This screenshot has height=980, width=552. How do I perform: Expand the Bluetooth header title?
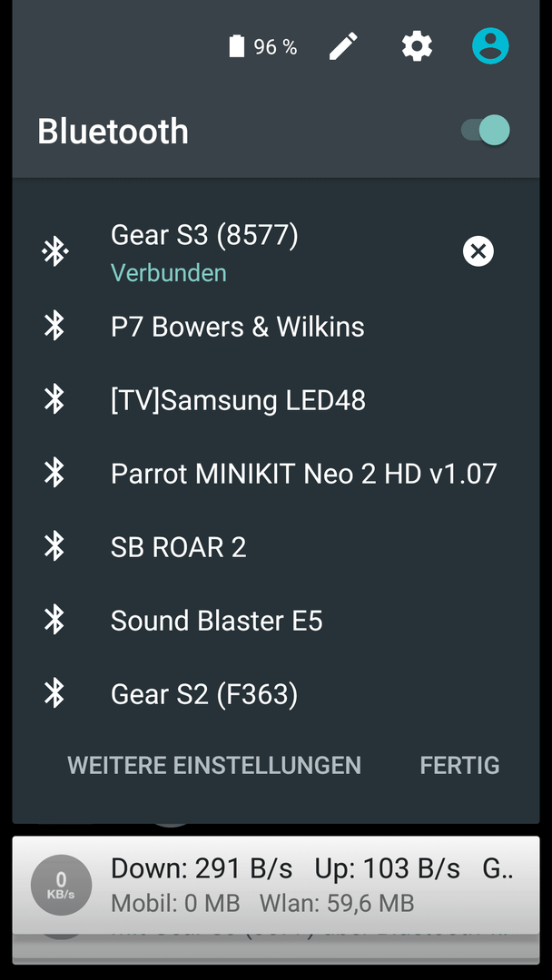tap(113, 132)
